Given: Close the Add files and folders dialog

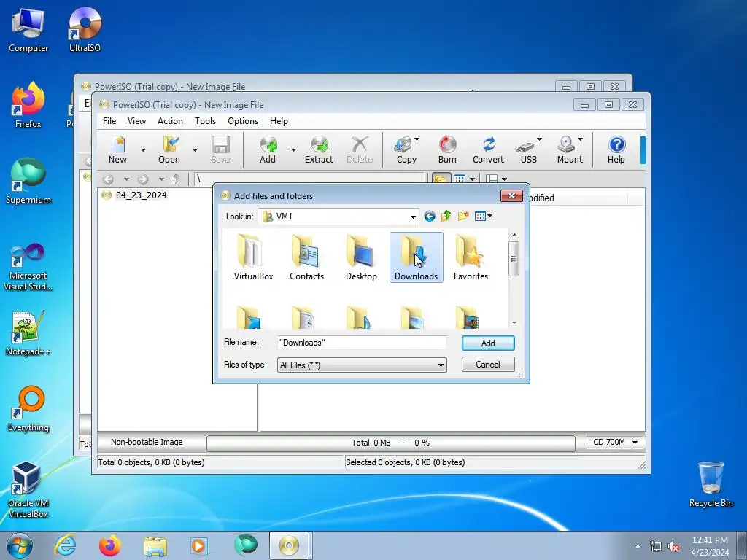Looking at the screenshot, I should point(511,195).
